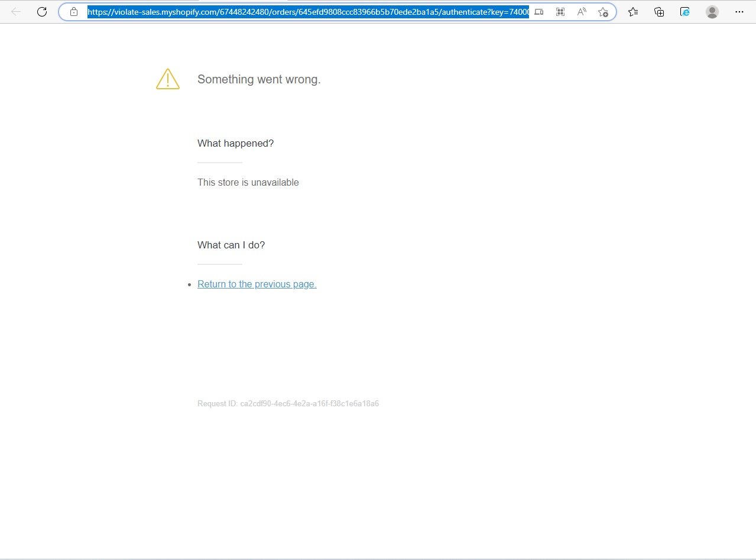
Task: Click the 'What happened?' section title
Action: point(235,144)
